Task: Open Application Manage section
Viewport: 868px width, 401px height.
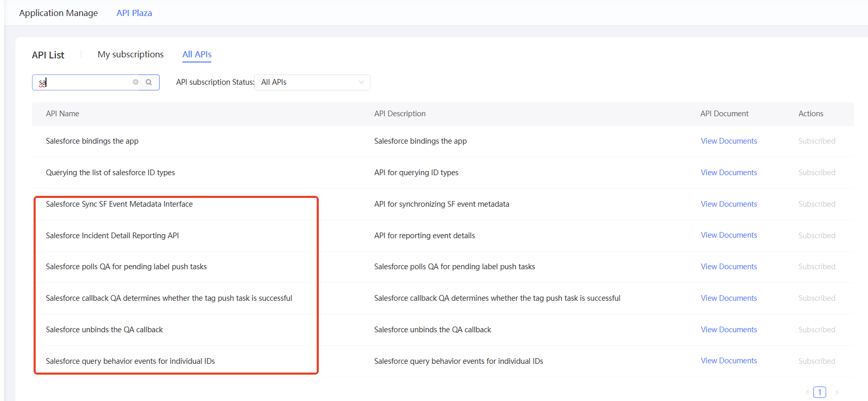Action: [58, 13]
